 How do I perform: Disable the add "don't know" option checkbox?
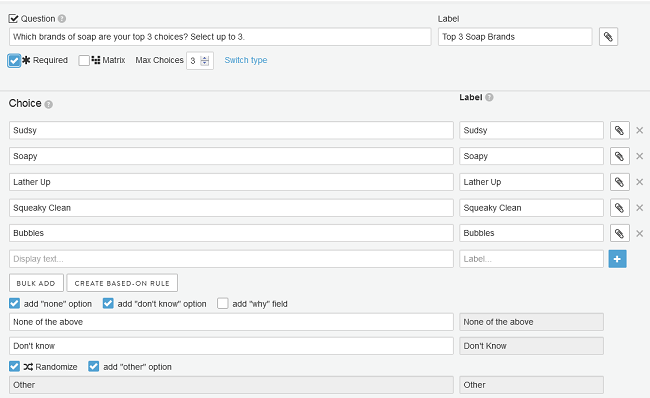click(108, 303)
